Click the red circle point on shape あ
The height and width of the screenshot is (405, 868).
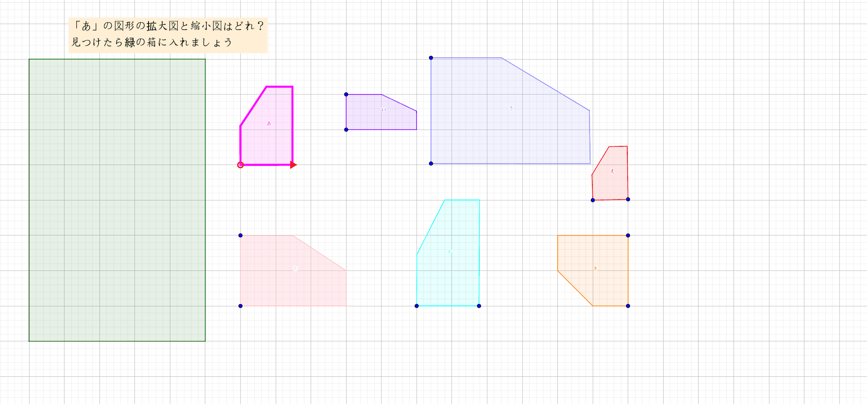tap(241, 165)
